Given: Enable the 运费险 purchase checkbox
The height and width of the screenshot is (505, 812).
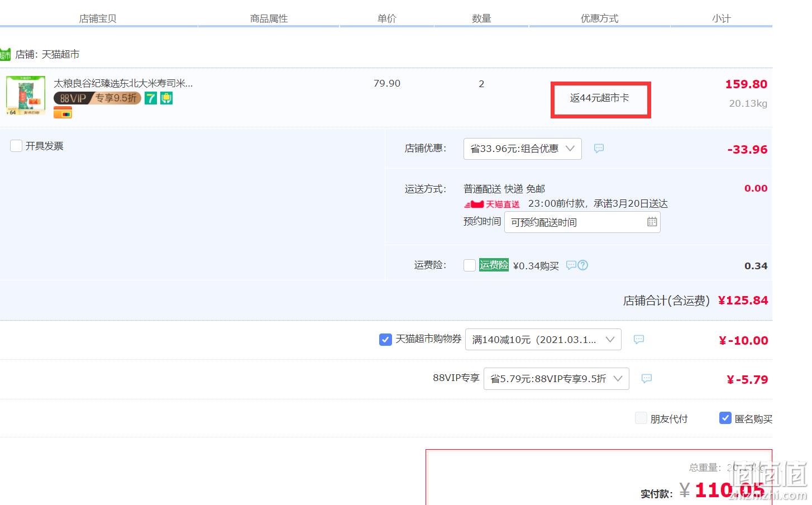Looking at the screenshot, I should tap(470, 265).
